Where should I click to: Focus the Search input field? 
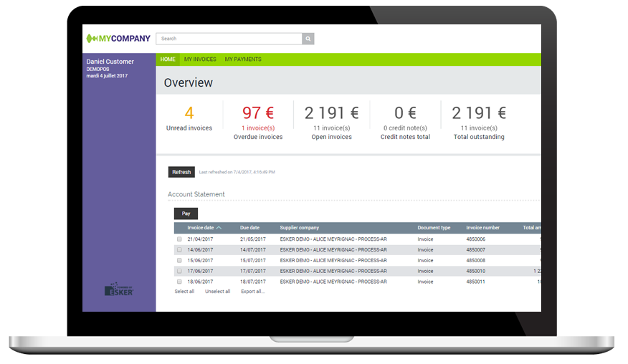pyautogui.click(x=229, y=39)
